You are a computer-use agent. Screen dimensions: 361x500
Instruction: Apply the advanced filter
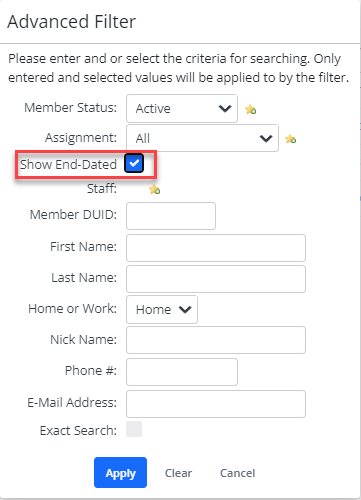tap(120, 473)
